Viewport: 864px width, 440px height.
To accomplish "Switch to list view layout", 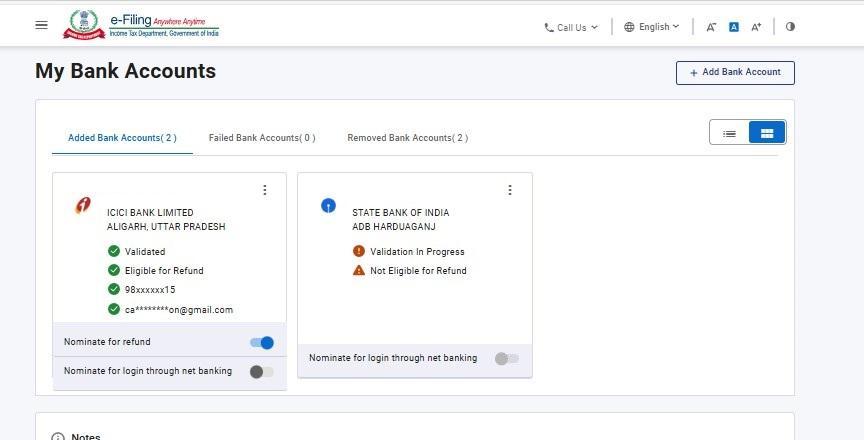I will [729, 133].
